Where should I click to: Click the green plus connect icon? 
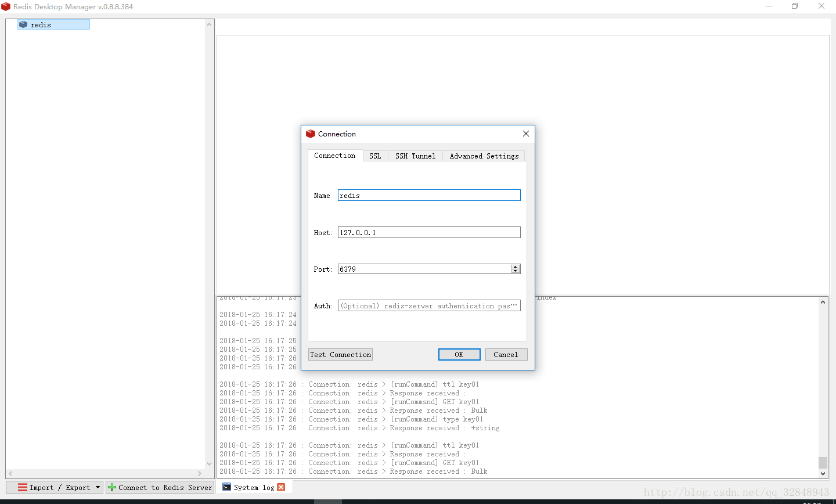tap(112, 487)
